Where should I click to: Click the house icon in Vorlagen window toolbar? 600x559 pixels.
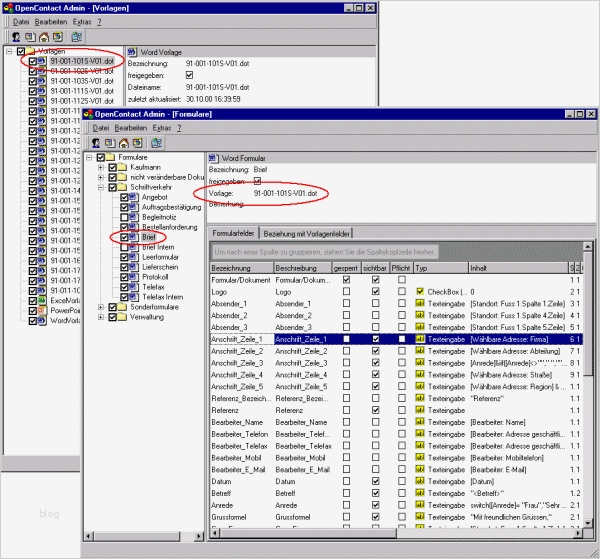[44, 37]
